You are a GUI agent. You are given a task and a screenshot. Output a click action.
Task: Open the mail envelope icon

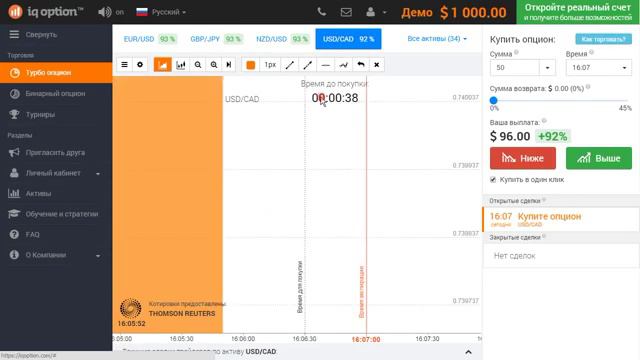pos(346,12)
